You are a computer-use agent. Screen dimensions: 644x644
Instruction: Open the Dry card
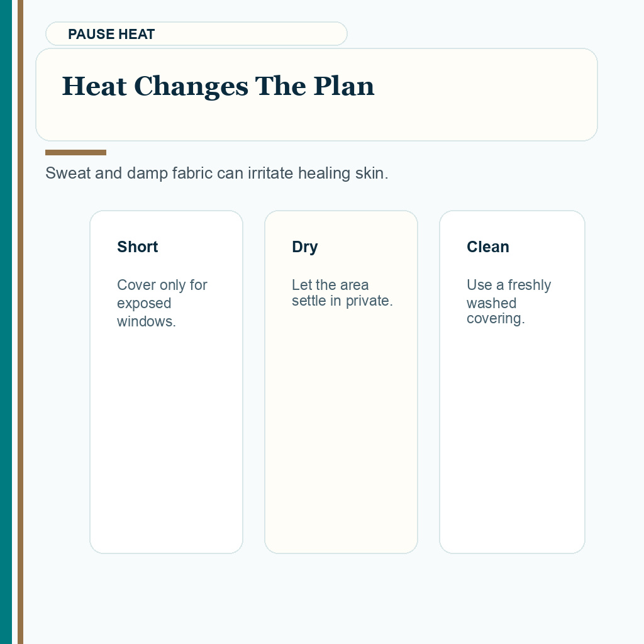click(x=341, y=382)
